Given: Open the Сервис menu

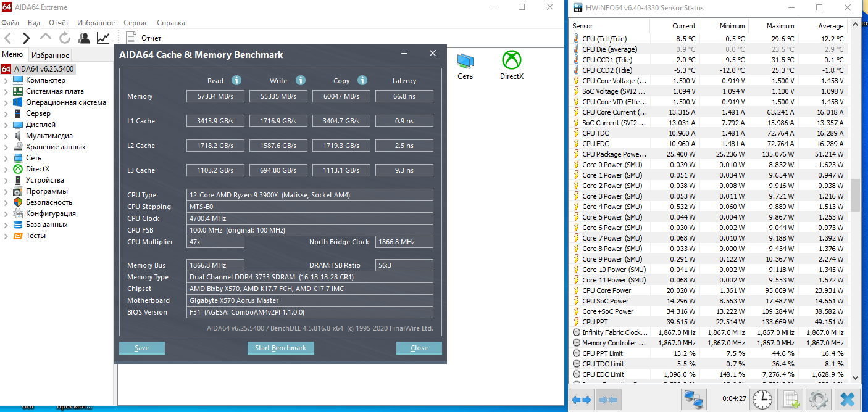Looking at the screenshot, I should point(136,23).
